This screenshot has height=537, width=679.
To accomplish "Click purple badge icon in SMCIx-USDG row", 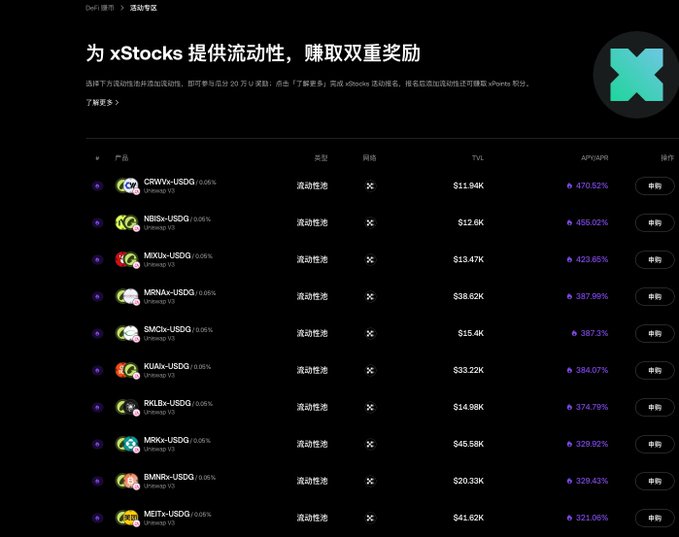I will (97, 333).
